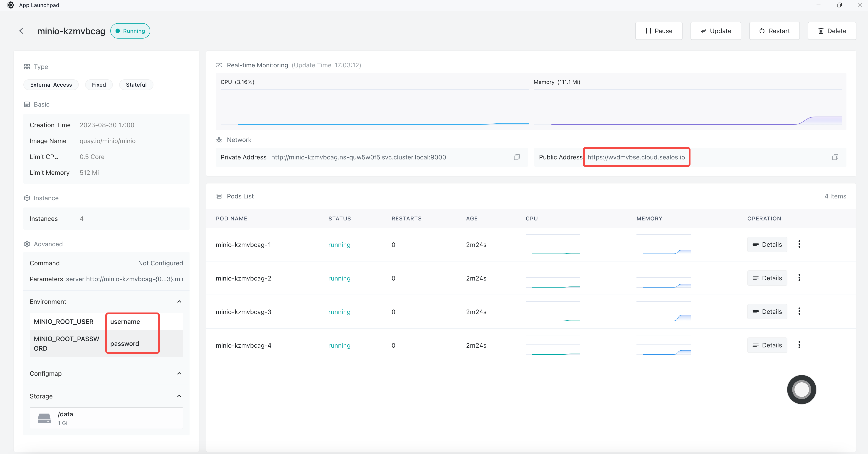Click the Network section icon

pyautogui.click(x=219, y=140)
